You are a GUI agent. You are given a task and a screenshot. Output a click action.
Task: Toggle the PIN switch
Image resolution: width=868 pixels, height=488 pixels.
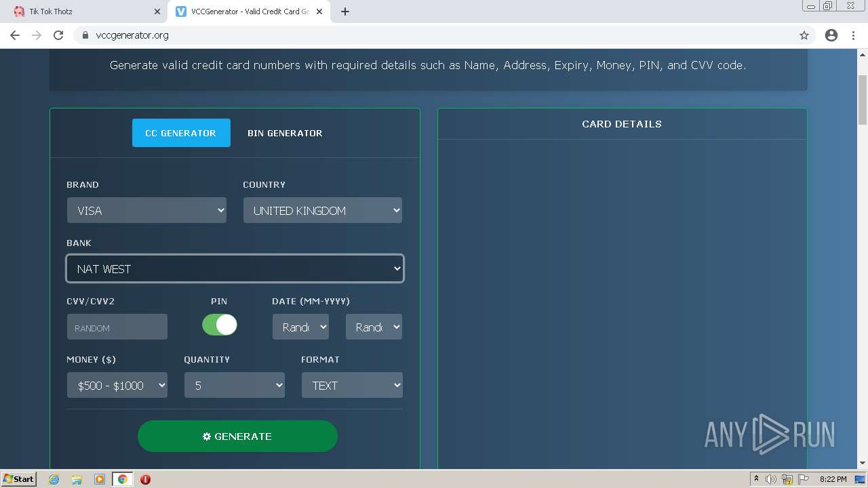click(220, 325)
